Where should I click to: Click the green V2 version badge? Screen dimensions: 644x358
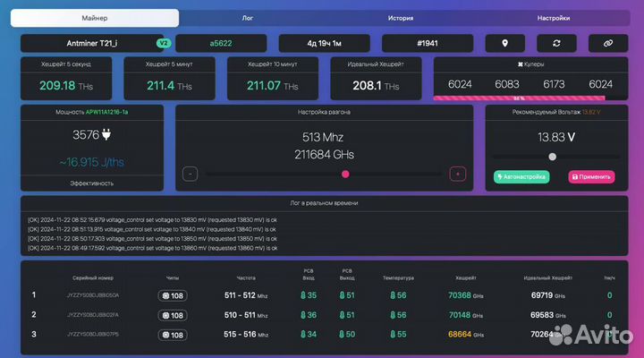point(164,43)
